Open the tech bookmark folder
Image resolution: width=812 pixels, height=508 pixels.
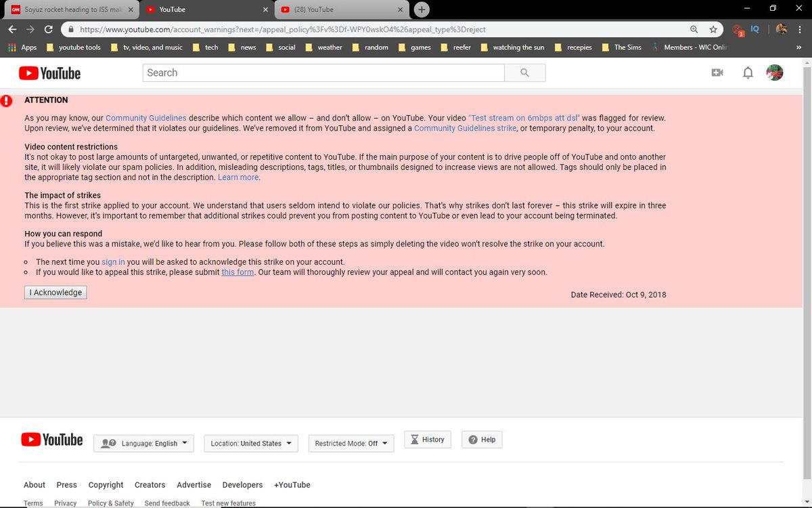tap(205, 47)
